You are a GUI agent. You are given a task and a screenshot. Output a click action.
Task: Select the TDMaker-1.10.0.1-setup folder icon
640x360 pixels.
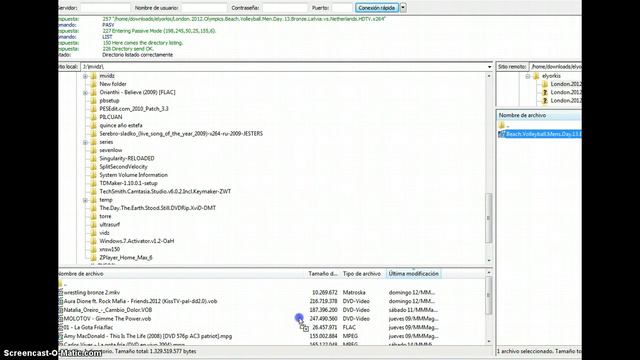(x=93, y=183)
